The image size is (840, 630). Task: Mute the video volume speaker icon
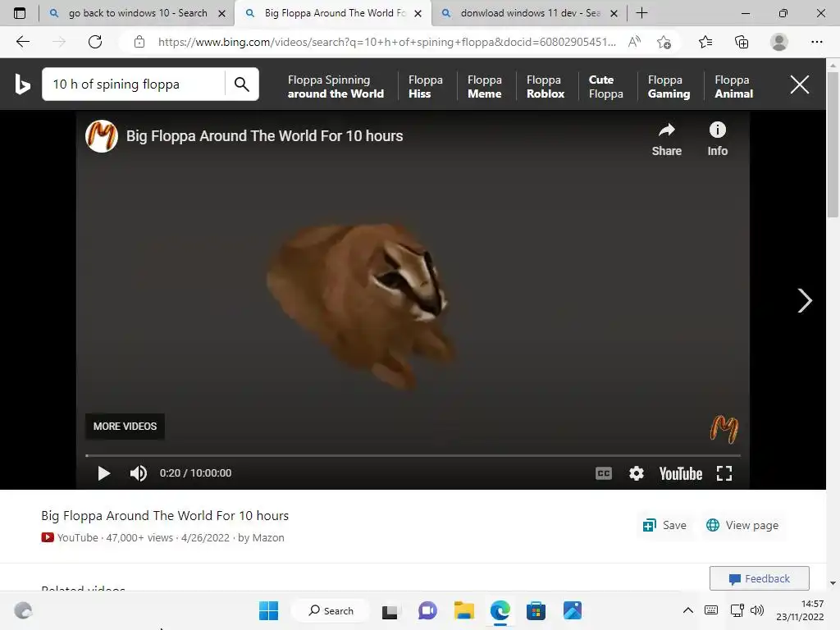click(x=138, y=473)
